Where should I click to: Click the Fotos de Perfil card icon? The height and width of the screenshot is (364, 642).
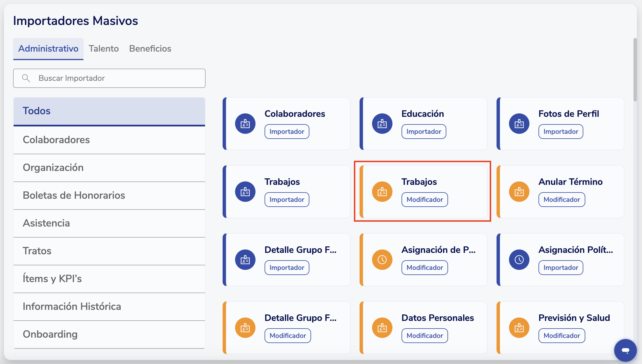(519, 124)
